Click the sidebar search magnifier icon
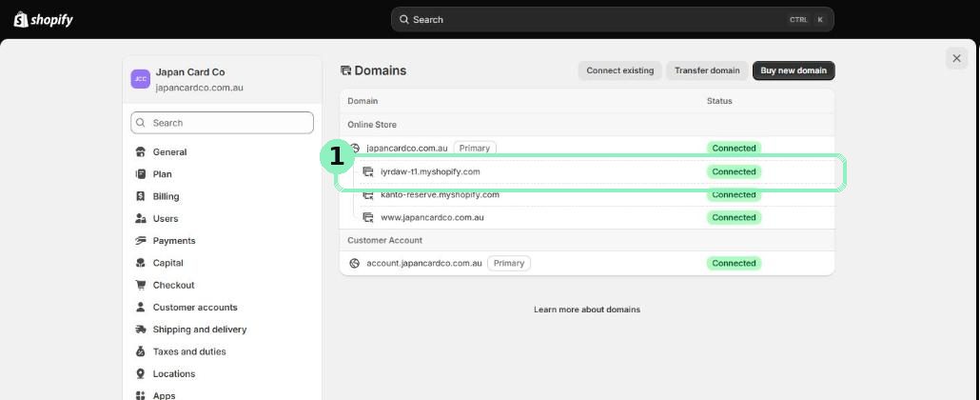980x400 pixels. tap(141, 123)
